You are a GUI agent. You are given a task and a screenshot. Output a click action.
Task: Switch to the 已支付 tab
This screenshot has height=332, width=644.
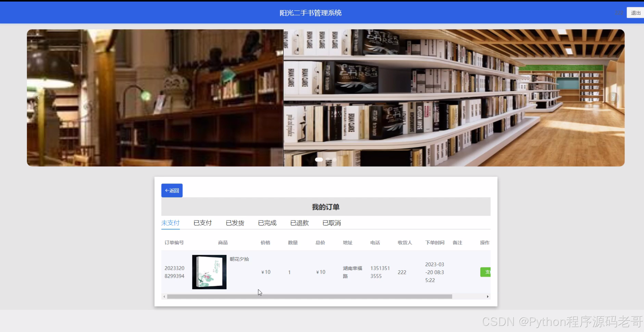203,223
